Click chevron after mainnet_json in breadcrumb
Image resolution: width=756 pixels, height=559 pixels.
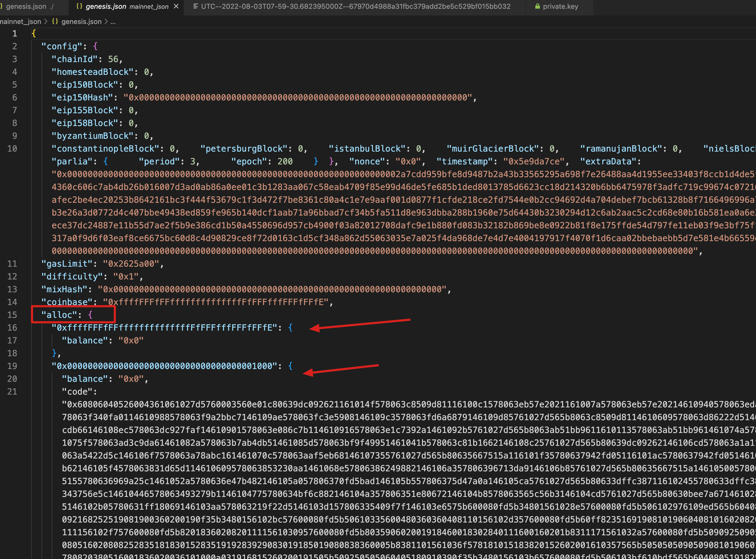[46, 21]
